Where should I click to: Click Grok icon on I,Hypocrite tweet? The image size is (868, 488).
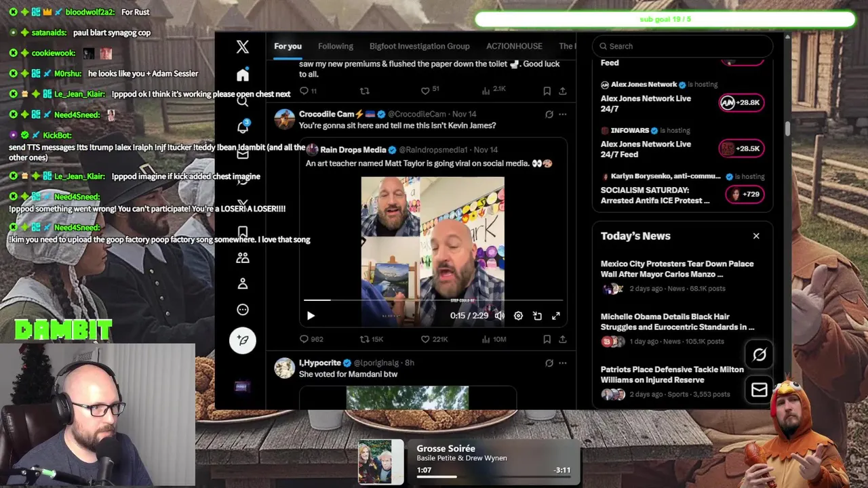point(549,363)
